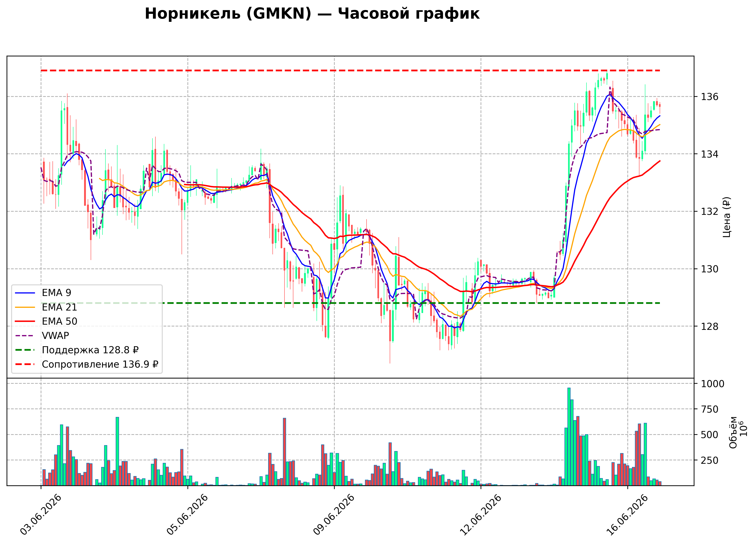Click the 1000 volume axis label
The width and height of the screenshot is (756, 544).
(x=712, y=384)
